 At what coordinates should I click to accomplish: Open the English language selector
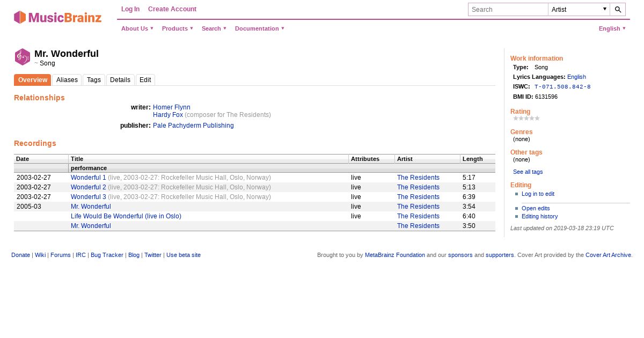[x=612, y=28]
